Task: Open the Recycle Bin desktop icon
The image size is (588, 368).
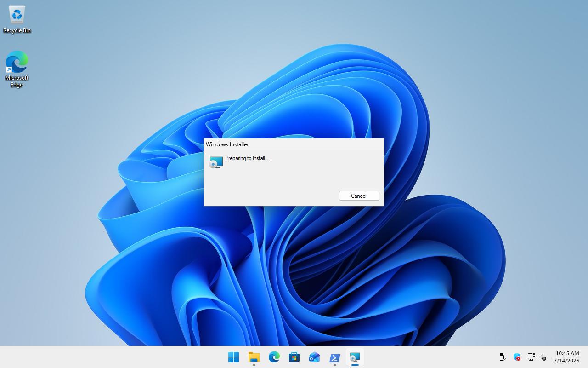Action: (17, 19)
